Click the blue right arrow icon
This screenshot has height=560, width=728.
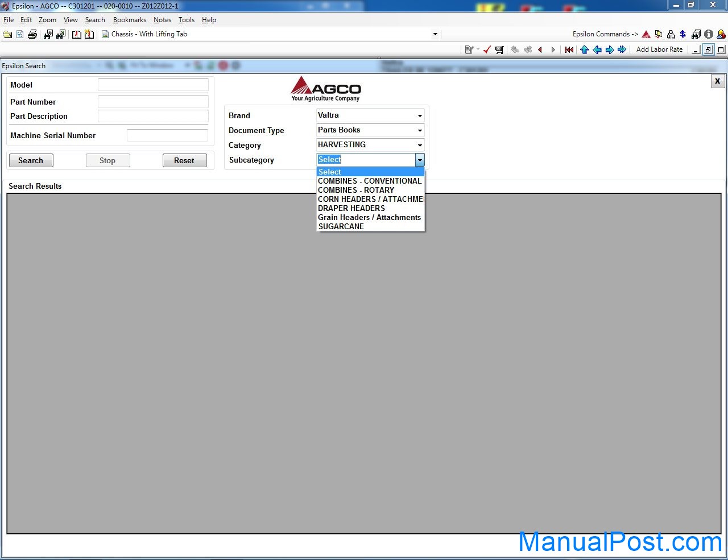coord(609,49)
